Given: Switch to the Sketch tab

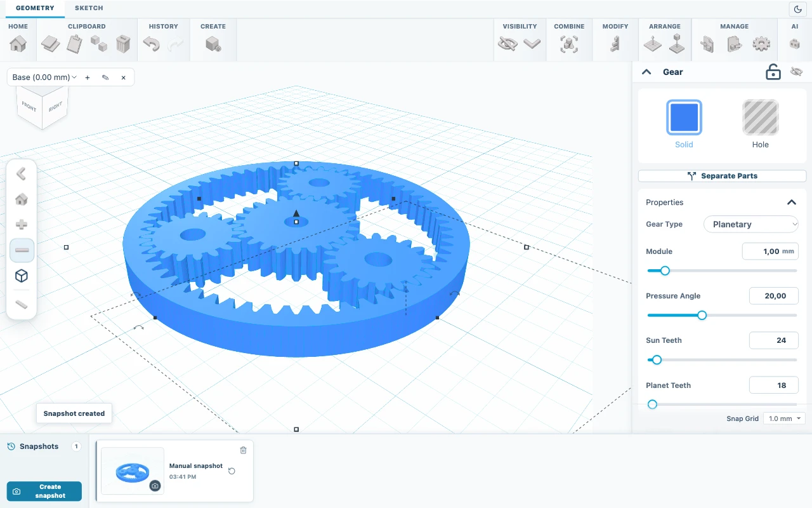Looking at the screenshot, I should pos(89,8).
